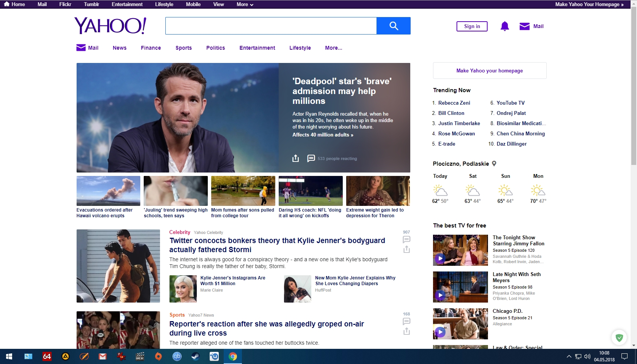Open the Entertainment navigation item below the search box
637x364 pixels.
[257, 48]
